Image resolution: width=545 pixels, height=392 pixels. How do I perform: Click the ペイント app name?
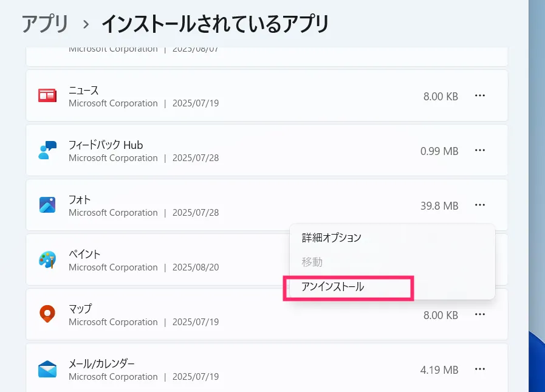pyautogui.click(x=84, y=254)
